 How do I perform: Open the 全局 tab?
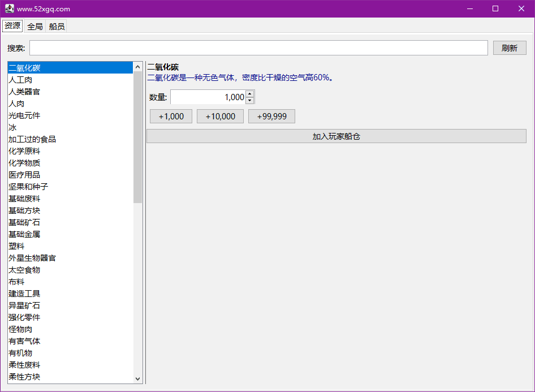coord(35,26)
